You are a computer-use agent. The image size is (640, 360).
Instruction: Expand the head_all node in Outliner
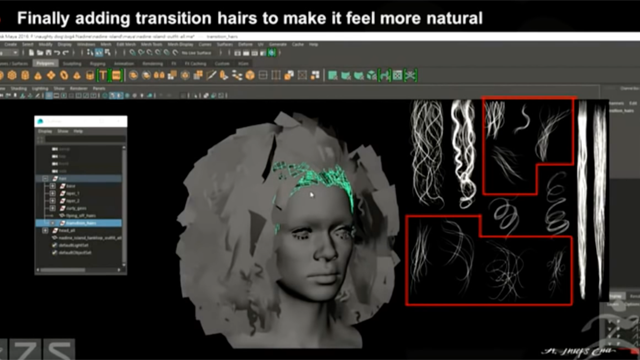click(x=45, y=230)
